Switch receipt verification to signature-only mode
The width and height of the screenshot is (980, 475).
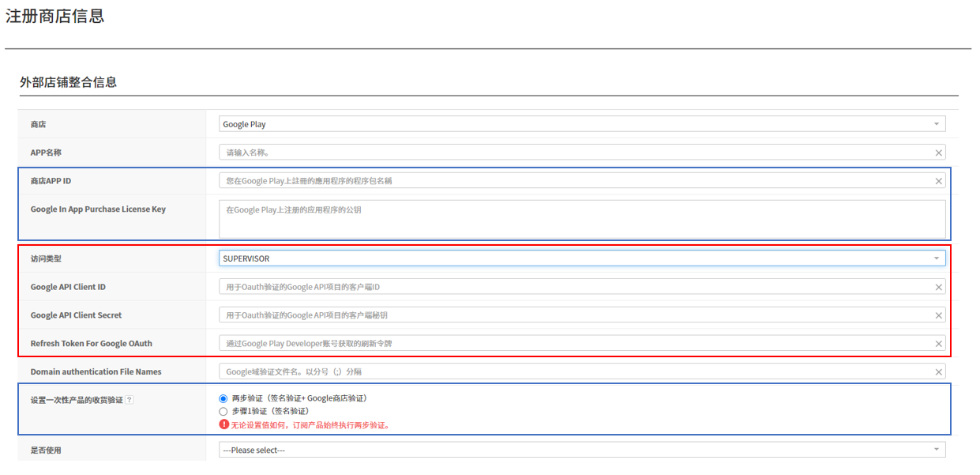[x=223, y=411]
